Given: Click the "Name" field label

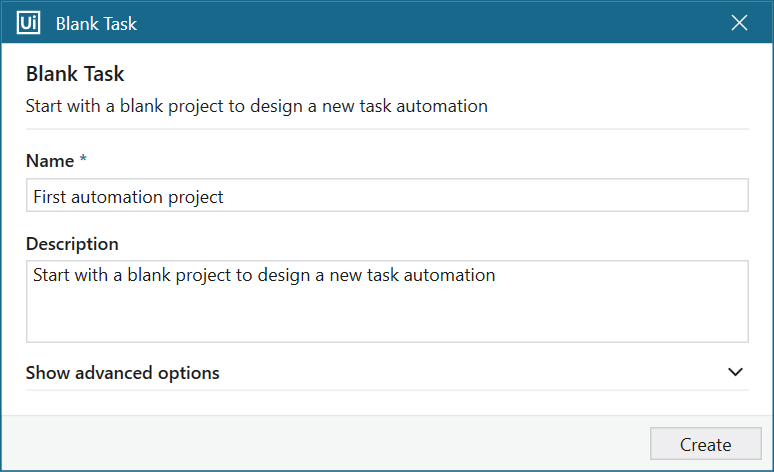Looking at the screenshot, I should [x=50, y=161].
